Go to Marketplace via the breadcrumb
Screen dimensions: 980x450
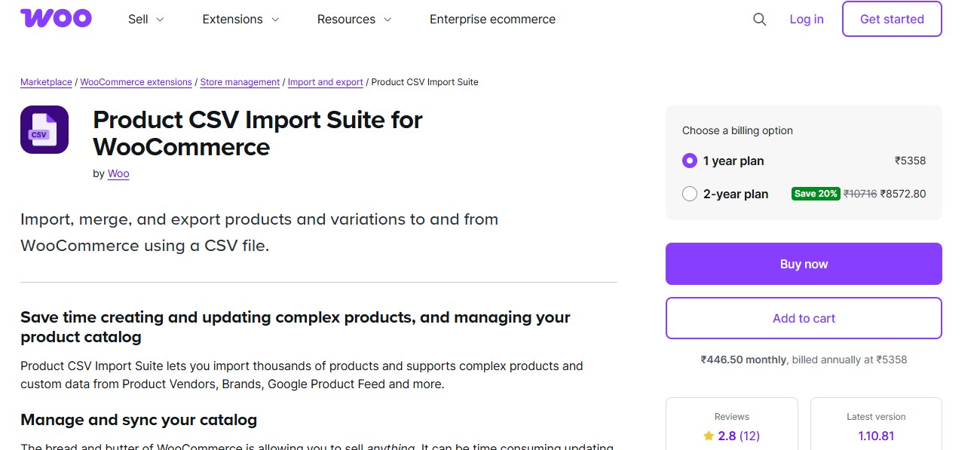click(x=45, y=81)
